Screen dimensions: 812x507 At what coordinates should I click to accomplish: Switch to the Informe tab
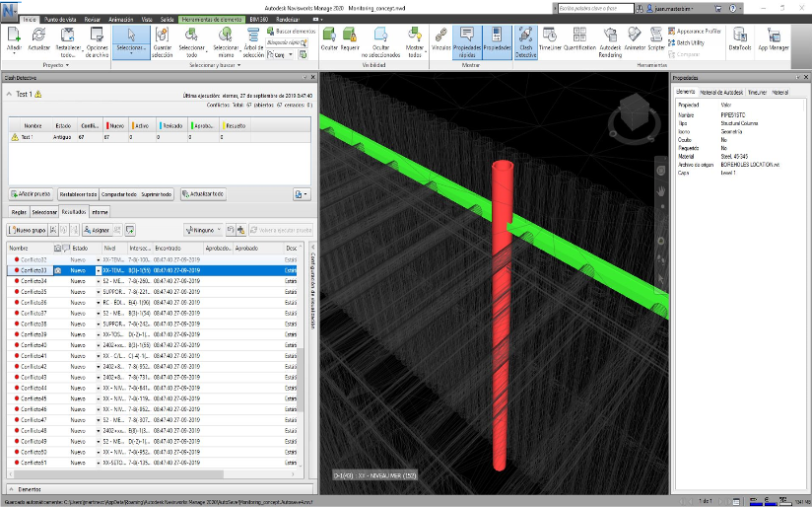click(100, 212)
